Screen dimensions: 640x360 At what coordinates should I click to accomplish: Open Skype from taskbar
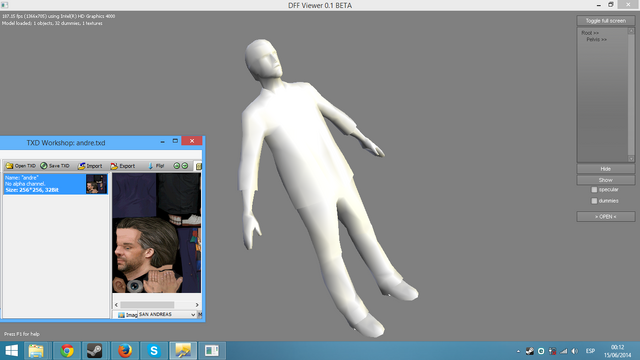[154, 351]
